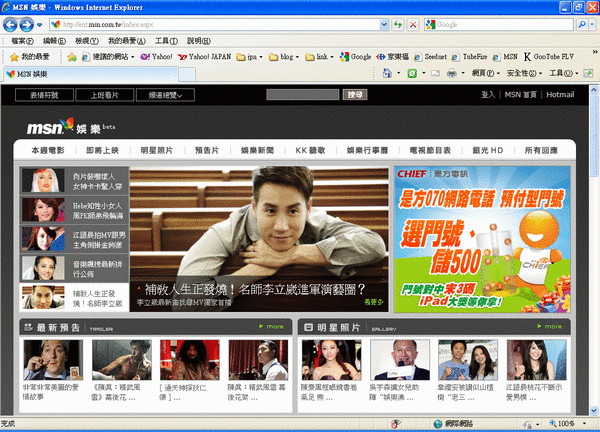Click more link in 最新預售 header

click(271, 326)
